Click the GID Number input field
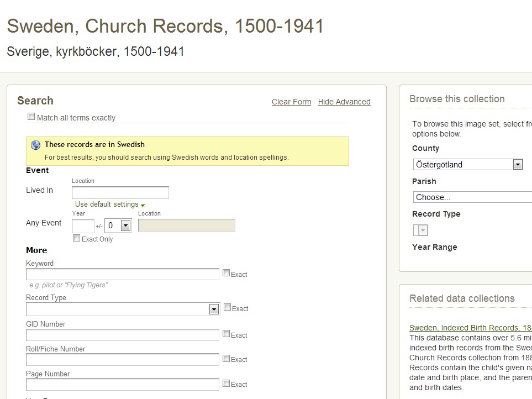 (122, 334)
